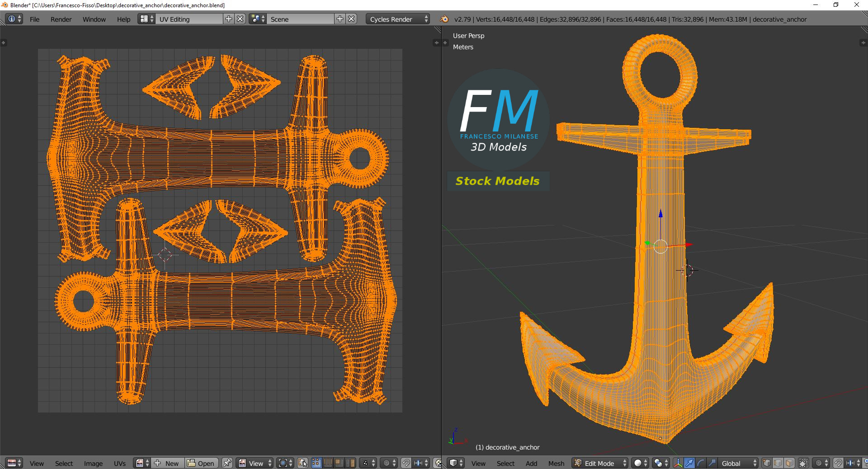Click the add new scene plus icon

coord(340,19)
